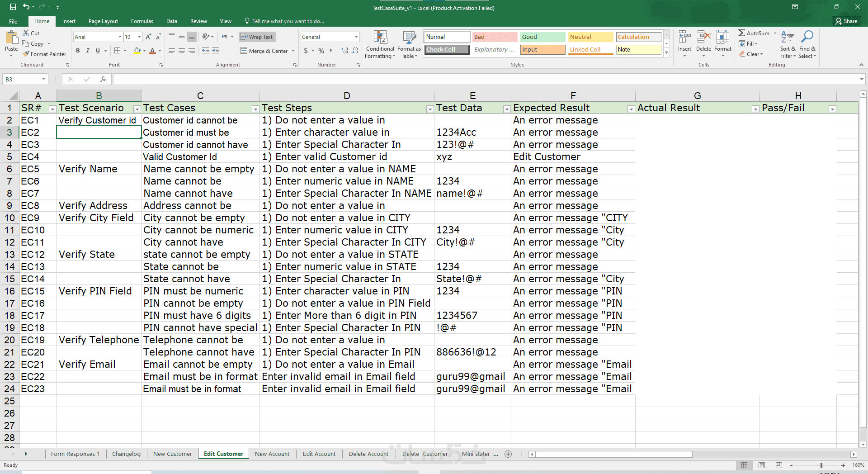Toggle Wrap Text
This screenshot has height=474, width=868.
tap(257, 37)
